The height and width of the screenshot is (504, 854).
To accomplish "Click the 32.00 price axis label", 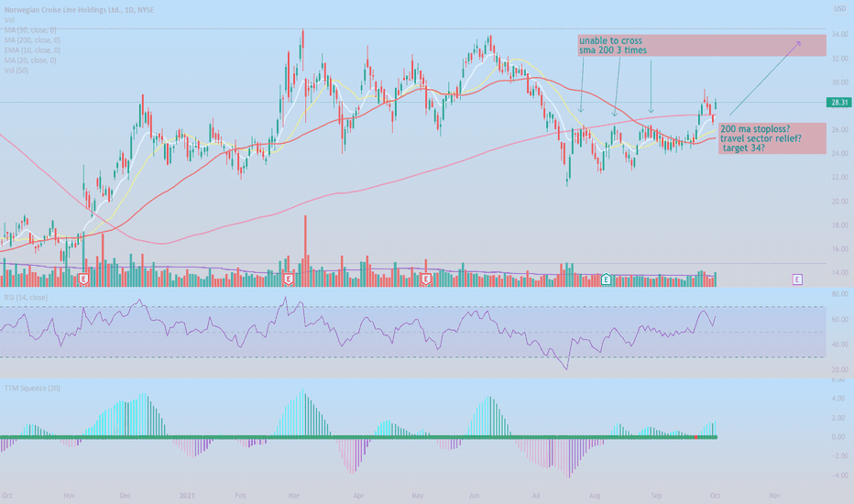I will [x=840, y=59].
